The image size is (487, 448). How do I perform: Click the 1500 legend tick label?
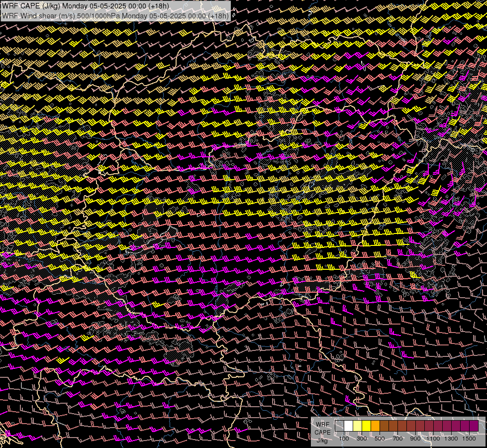(469, 439)
